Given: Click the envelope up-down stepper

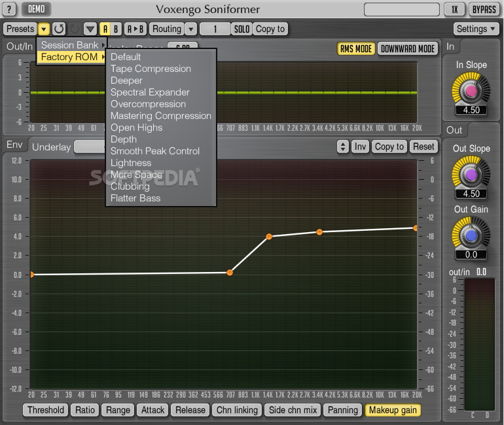Looking at the screenshot, I should pos(342,146).
